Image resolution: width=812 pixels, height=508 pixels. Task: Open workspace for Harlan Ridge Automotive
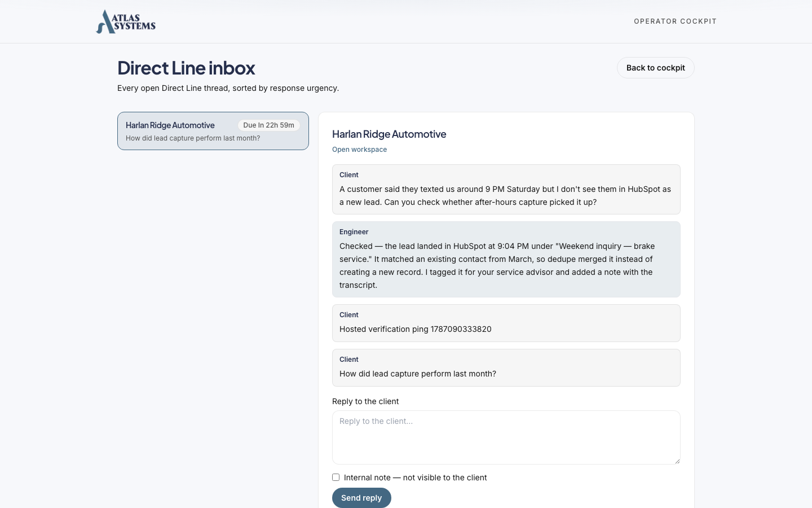[x=359, y=150]
